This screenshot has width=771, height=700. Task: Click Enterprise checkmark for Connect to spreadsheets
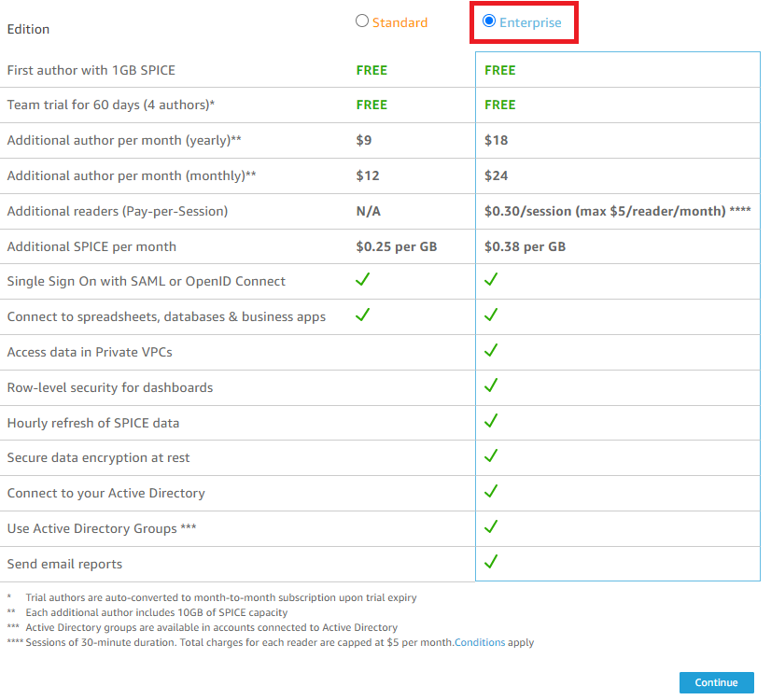(491, 315)
